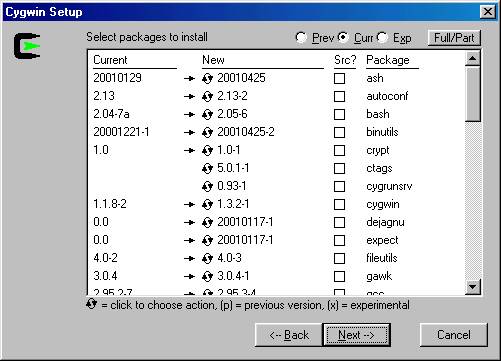The height and width of the screenshot is (361, 501).
Task: Enable source download for crypt
Action: 339,151
